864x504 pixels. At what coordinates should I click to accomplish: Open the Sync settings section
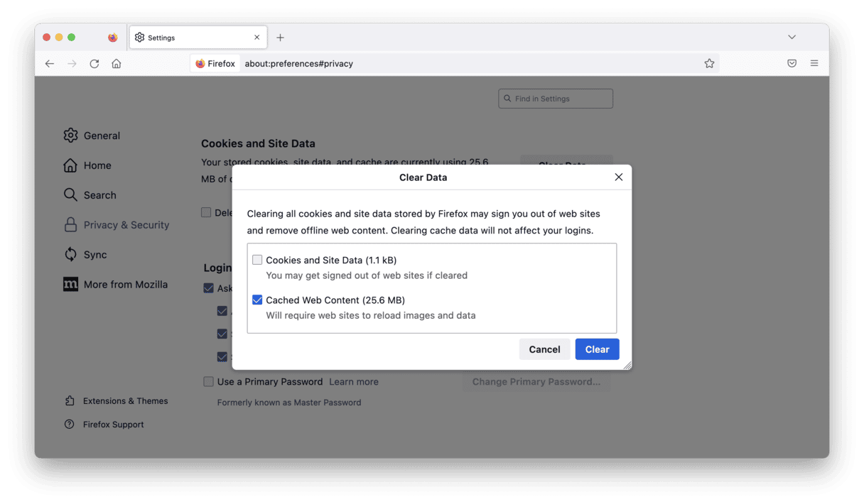(94, 254)
